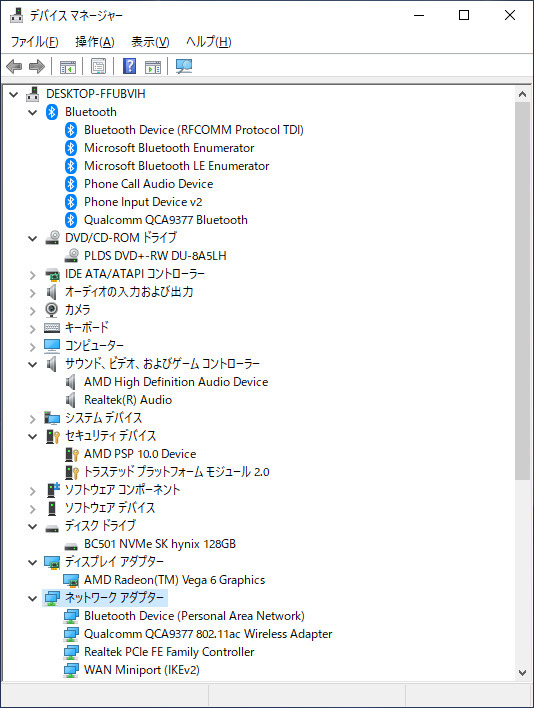The height and width of the screenshot is (708, 534).
Task: Select Qualcomm QCA9377 802.11ac Wireless Adapter
Action: coord(208,634)
